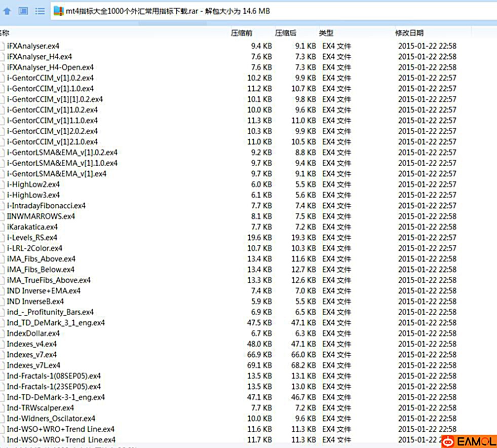Switch to the large-icon view button
This screenshot has width=497, height=448.
[x=23, y=12]
